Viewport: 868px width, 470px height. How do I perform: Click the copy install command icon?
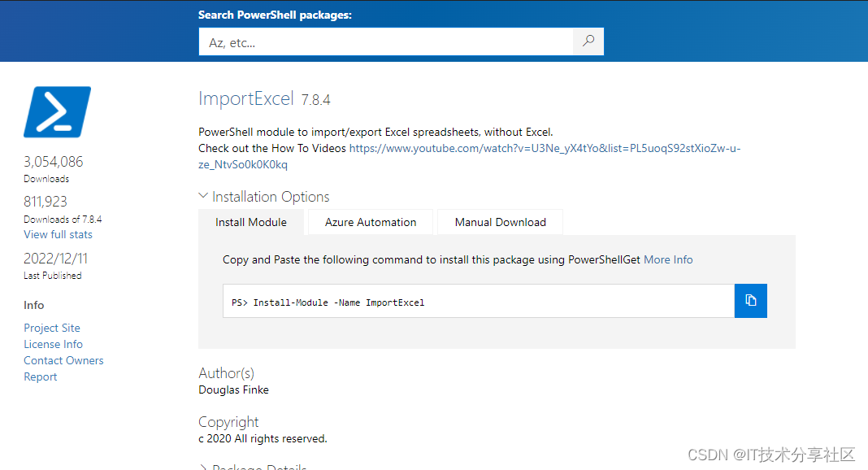coord(750,301)
